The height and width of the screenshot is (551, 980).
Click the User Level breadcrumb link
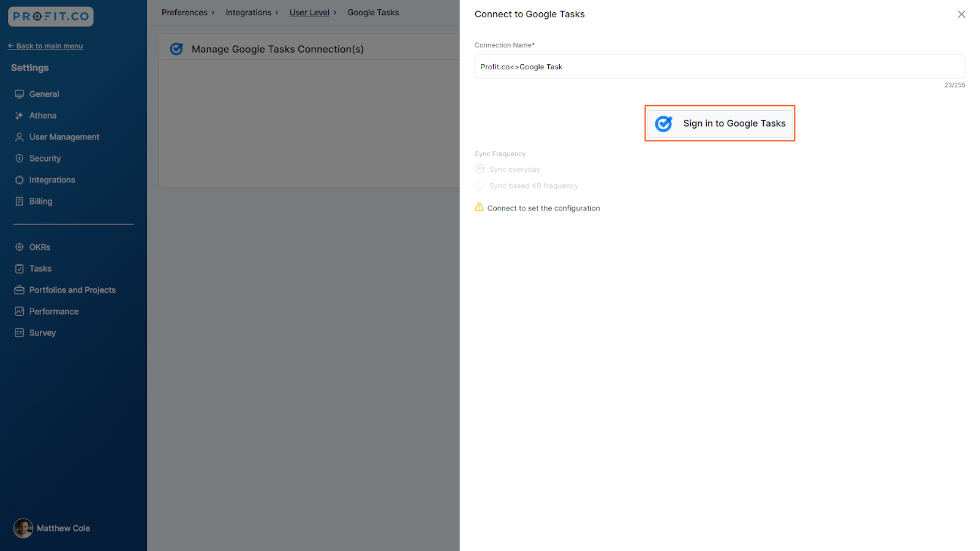click(x=309, y=13)
